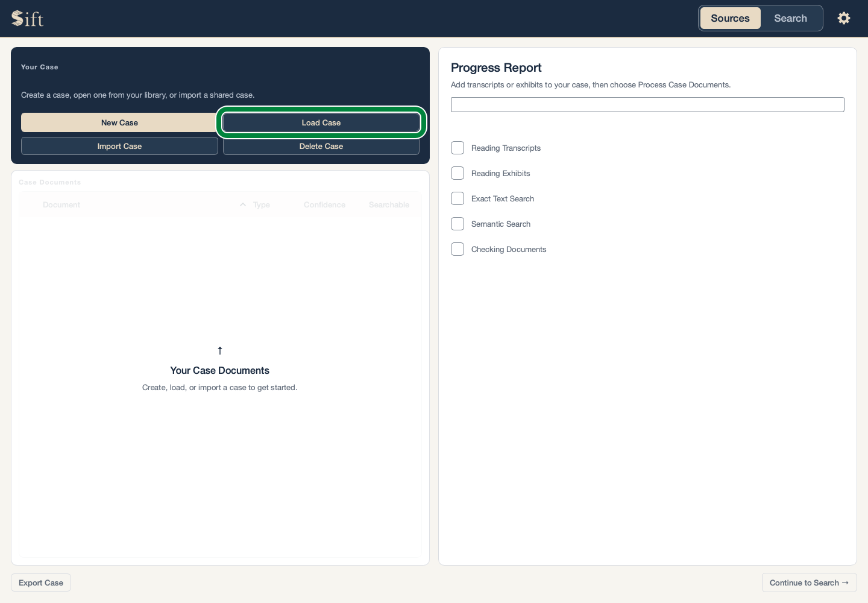Switch to the Search tab
The height and width of the screenshot is (603, 868).
[790, 18]
